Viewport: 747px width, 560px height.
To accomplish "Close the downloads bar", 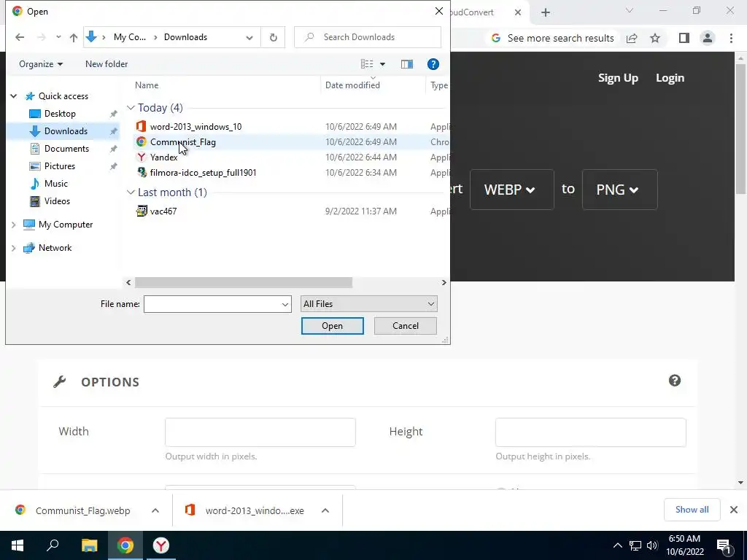I will [734, 510].
